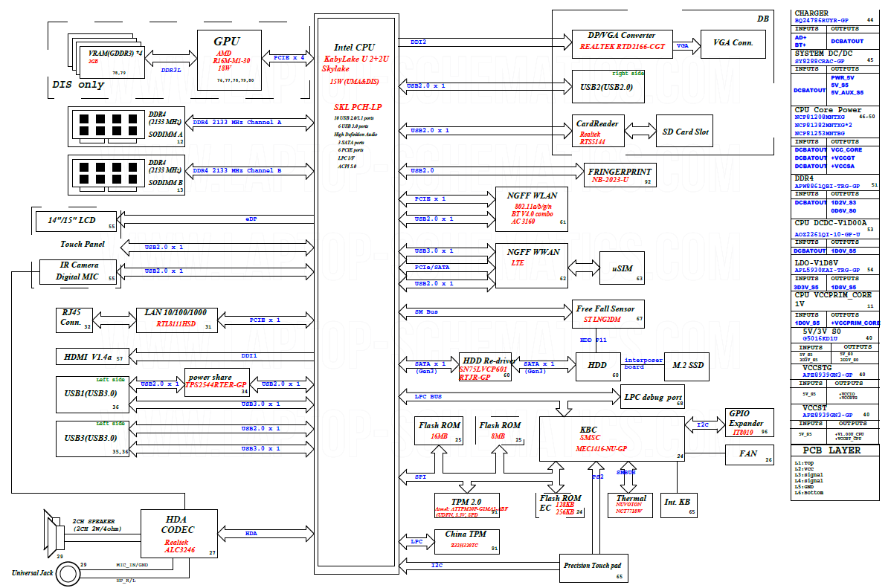This screenshot has height=588, width=891.
Task: Click the HDA CODEC Realtek ALC3246 block
Action: [179, 534]
